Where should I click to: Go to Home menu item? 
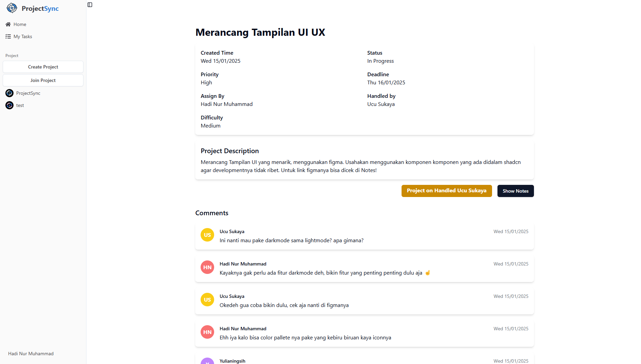coord(20,24)
